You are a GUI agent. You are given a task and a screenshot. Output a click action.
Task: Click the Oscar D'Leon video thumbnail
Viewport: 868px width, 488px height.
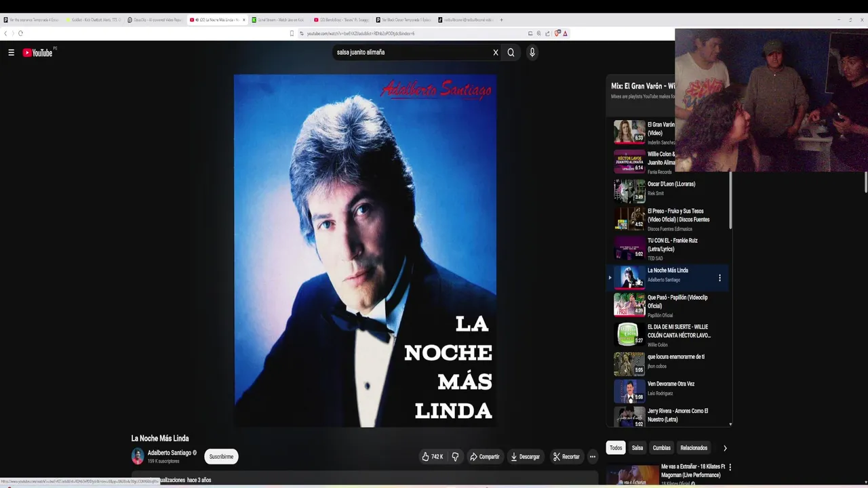coord(629,190)
